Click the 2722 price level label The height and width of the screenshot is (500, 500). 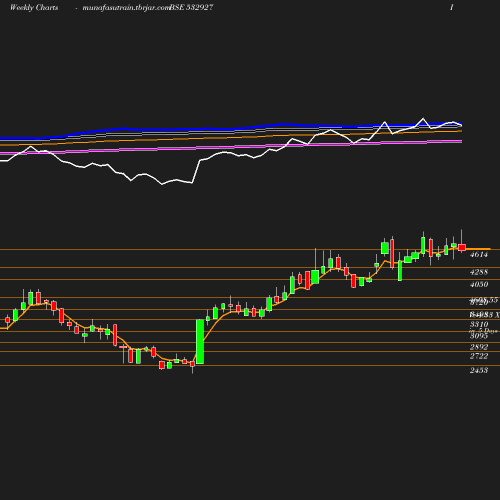479,356
